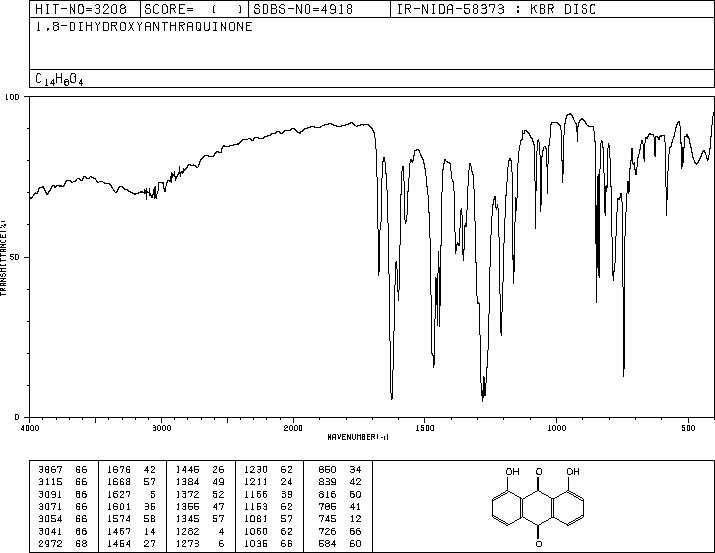Click the TRANSMITTANCE y-axis title
The image size is (715, 553).
(4, 258)
